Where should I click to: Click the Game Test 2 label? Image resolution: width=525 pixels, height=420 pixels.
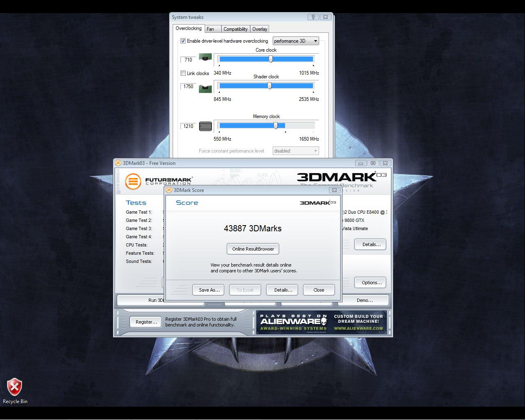pyautogui.click(x=139, y=220)
